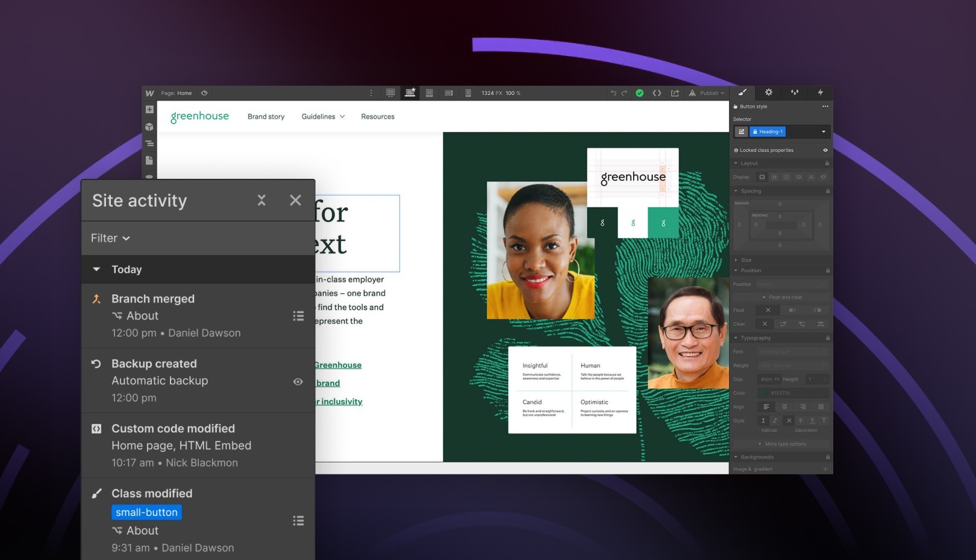The height and width of the screenshot is (560, 976).
Task: Align text left
Action: coord(766,407)
